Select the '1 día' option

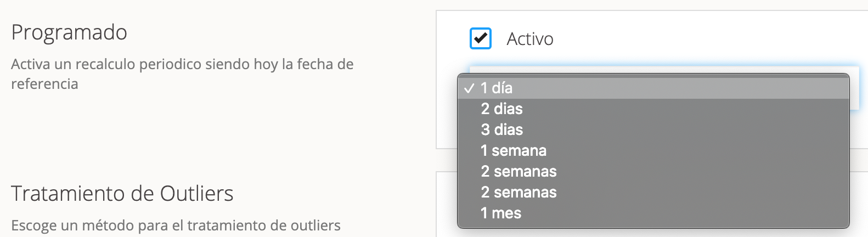click(x=497, y=88)
